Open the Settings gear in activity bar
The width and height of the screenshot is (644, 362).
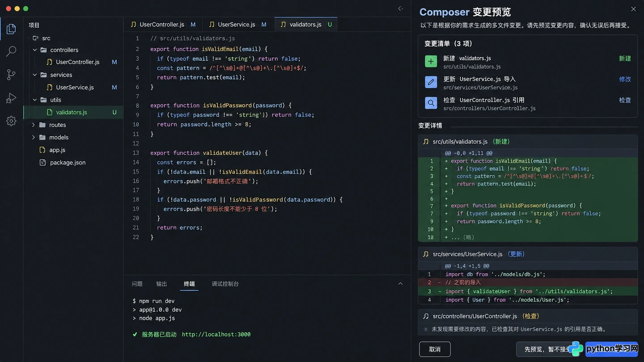click(x=11, y=121)
